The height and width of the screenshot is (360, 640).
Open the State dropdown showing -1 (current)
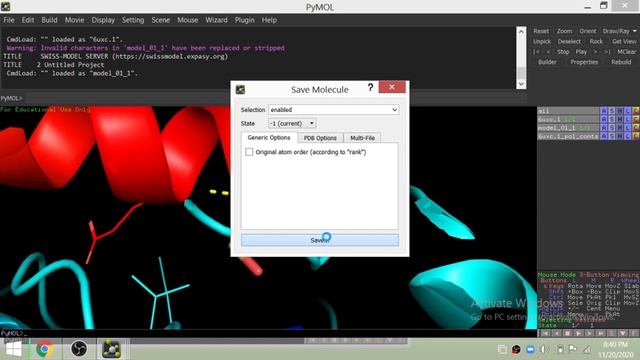292,123
